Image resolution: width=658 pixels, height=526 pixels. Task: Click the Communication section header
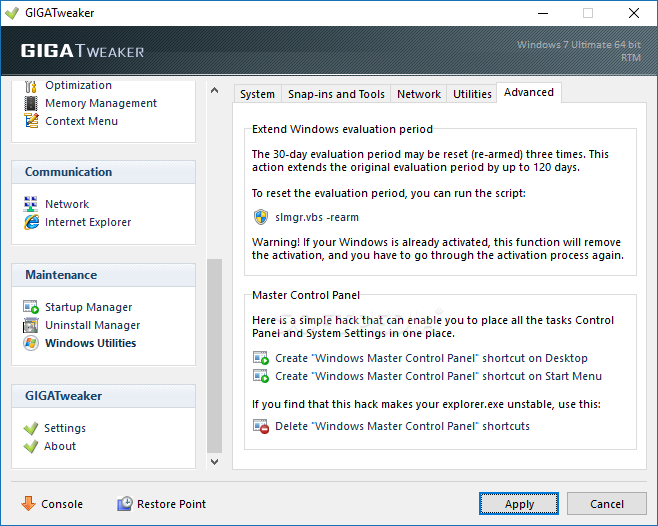103,172
